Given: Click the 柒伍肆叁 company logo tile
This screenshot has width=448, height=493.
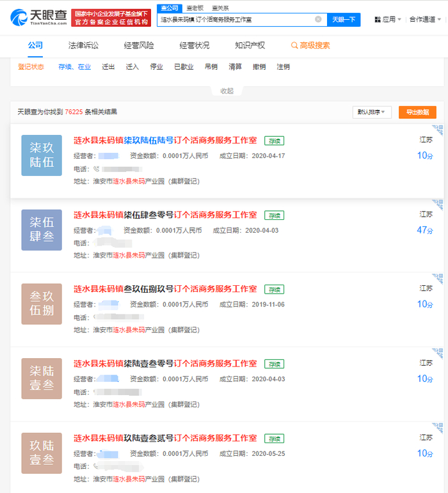Looking at the screenshot, I should (x=42, y=230).
